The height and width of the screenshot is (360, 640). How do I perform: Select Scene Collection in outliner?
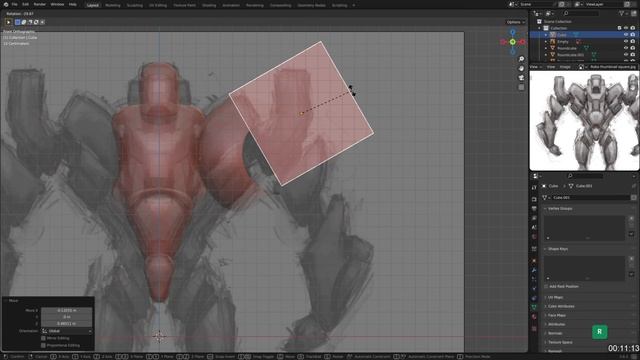pyautogui.click(x=558, y=21)
